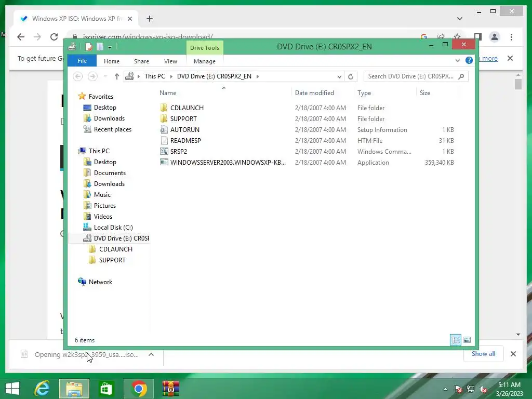Expand DVD Drive breadcrumb arrow at end
532x399 pixels.
pyautogui.click(x=258, y=76)
